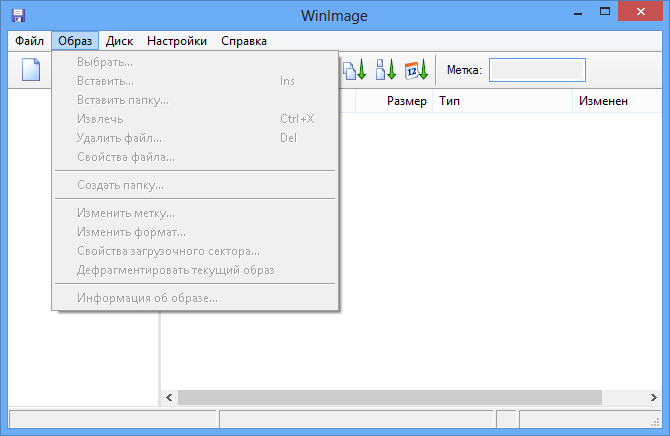This screenshot has height=436, width=670.
Task: Choose Изменить формат... menu entry
Action: pyautogui.click(x=195, y=232)
